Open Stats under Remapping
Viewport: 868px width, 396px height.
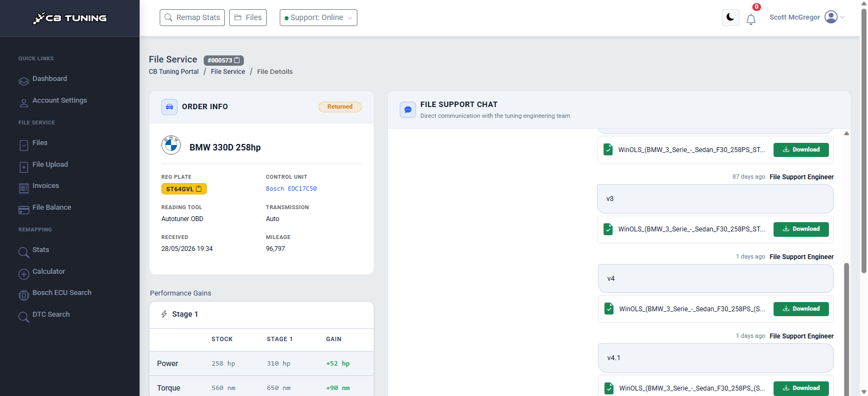pyautogui.click(x=41, y=250)
